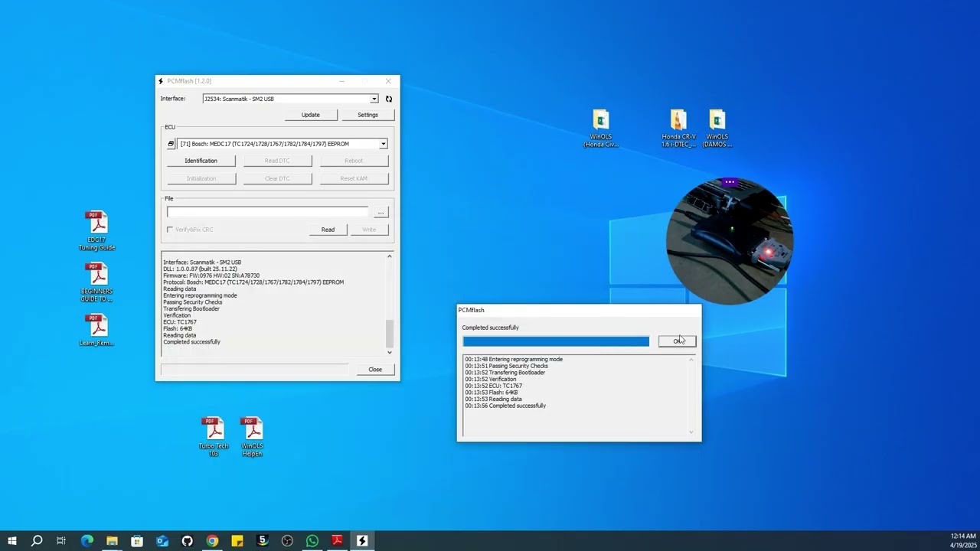This screenshot has width=980, height=551.
Task: Click the Initialization button
Action: pyautogui.click(x=201, y=178)
